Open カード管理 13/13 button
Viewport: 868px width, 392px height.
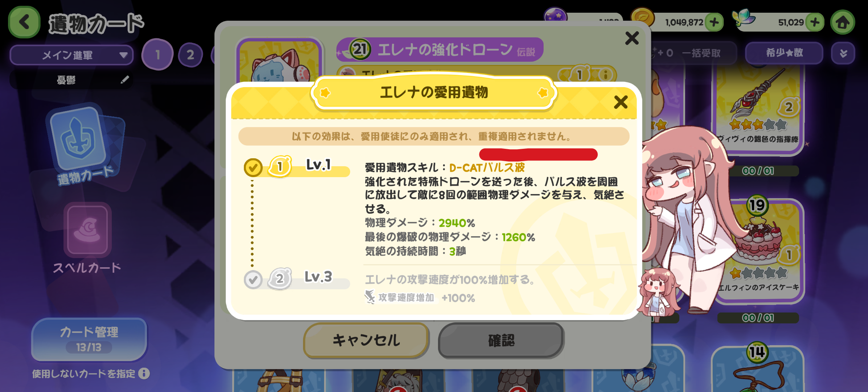pos(89,339)
